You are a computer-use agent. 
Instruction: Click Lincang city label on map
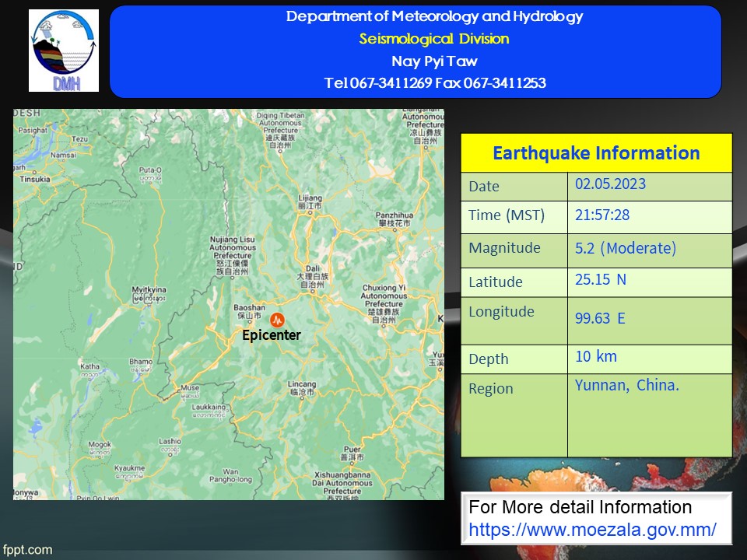pyautogui.click(x=302, y=388)
